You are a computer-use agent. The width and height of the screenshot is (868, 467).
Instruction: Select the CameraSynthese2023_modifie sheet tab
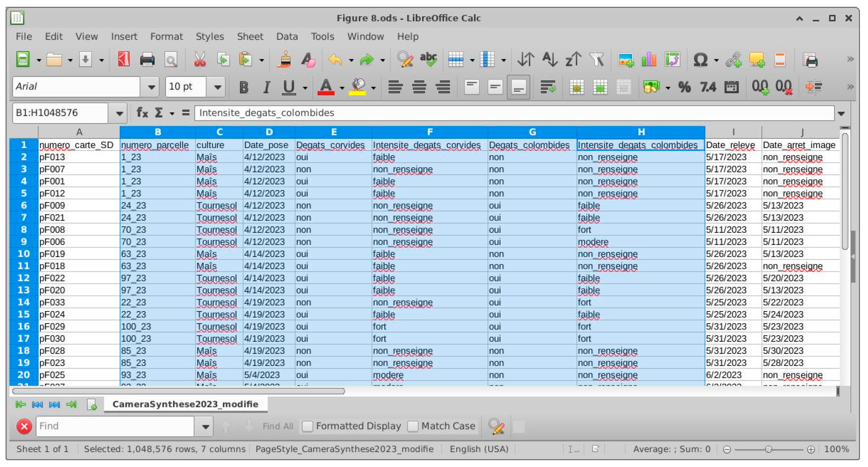pyautogui.click(x=185, y=404)
